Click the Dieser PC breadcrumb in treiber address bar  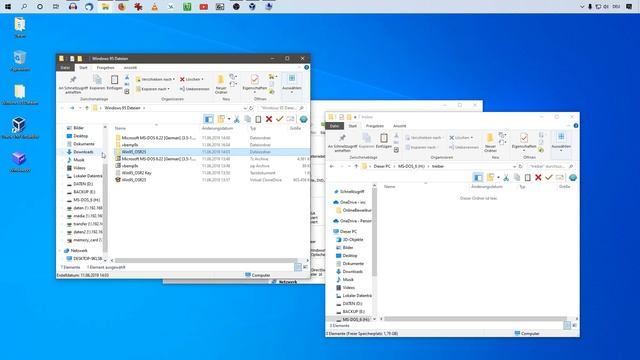(x=382, y=167)
